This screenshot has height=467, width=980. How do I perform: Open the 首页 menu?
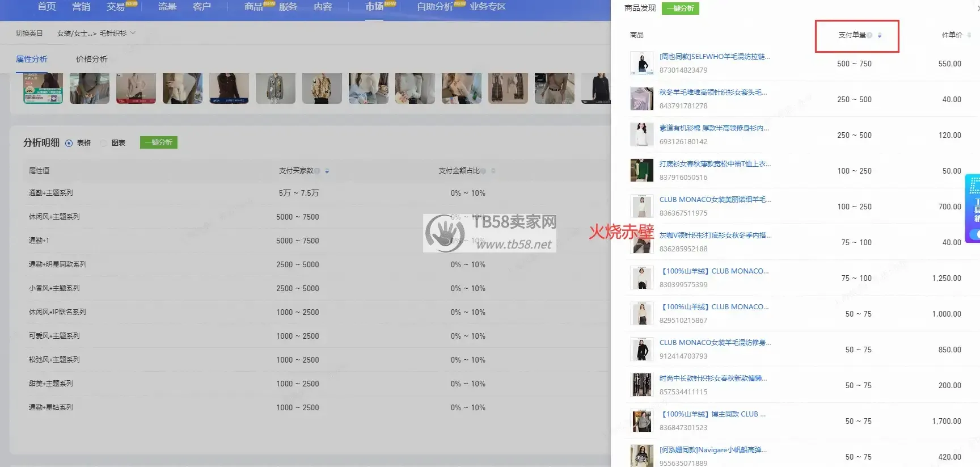[x=47, y=7]
